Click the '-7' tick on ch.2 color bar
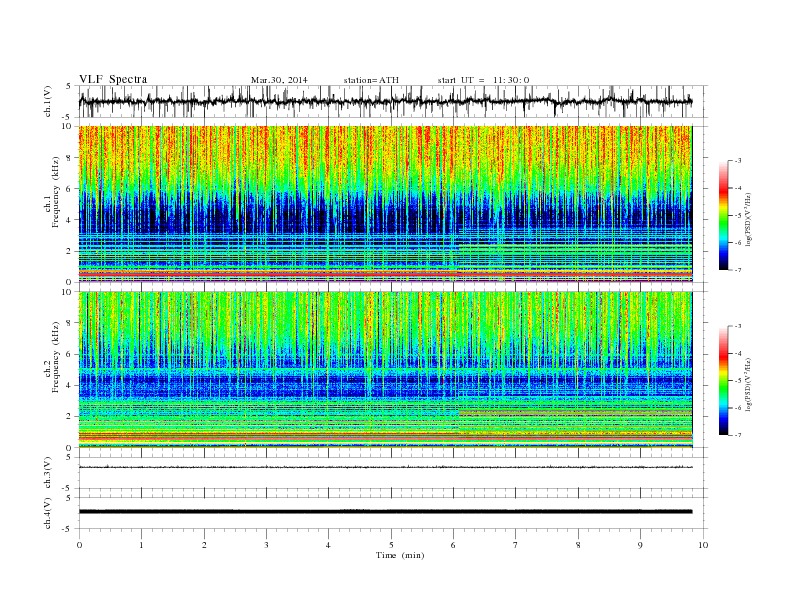Image resolution: width=792 pixels, height=612 pixels. [737, 435]
